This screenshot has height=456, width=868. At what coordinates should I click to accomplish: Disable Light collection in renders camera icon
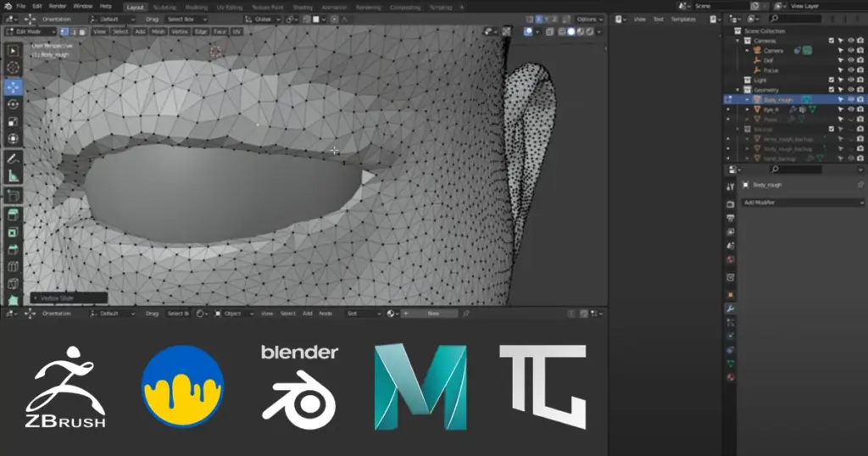[860, 81]
